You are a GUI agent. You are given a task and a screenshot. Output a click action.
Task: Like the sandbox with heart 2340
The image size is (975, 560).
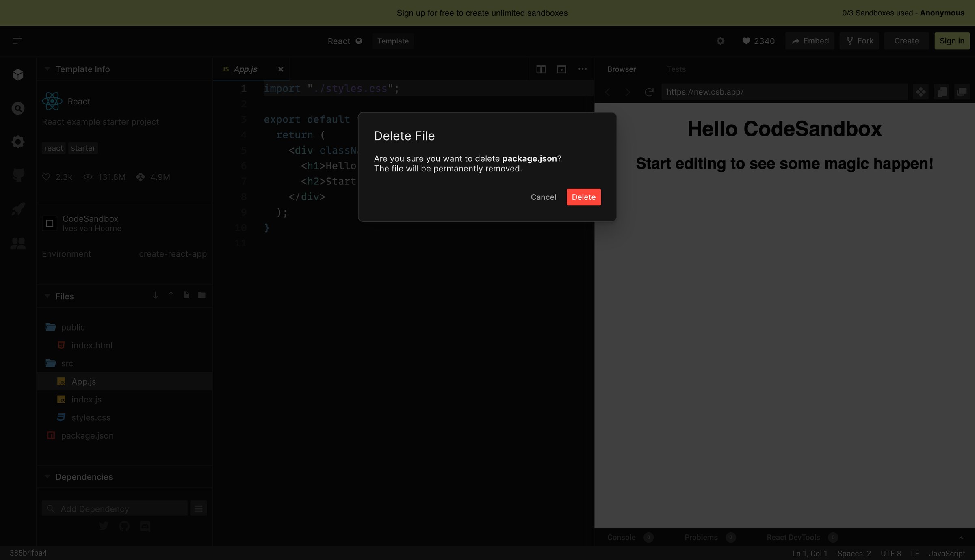(758, 41)
